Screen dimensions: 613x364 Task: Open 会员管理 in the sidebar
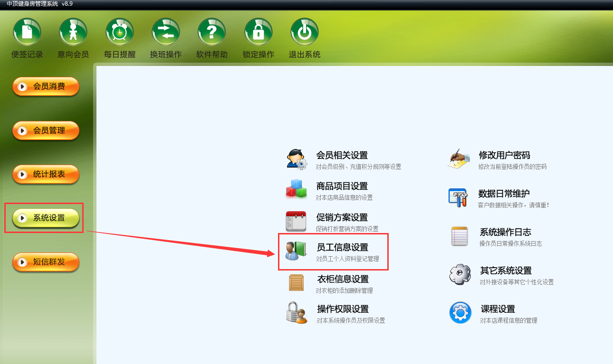[46, 131]
